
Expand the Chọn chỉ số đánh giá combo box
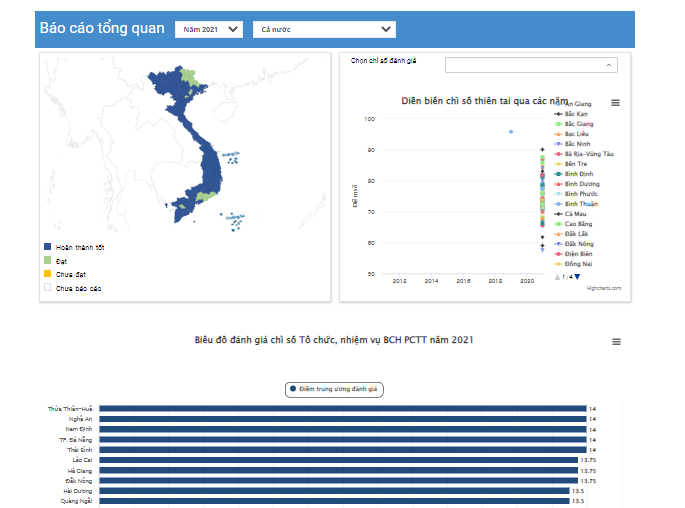coord(530,65)
